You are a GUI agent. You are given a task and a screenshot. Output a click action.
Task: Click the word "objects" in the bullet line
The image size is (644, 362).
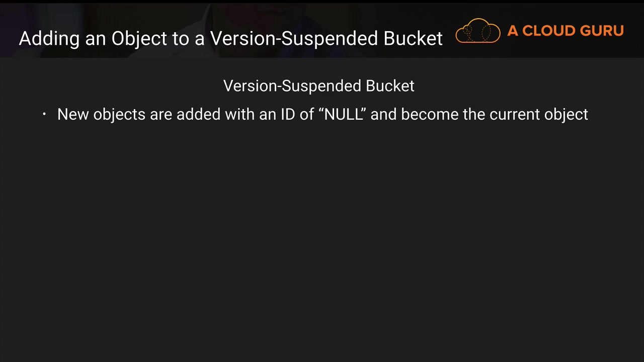pos(119,115)
